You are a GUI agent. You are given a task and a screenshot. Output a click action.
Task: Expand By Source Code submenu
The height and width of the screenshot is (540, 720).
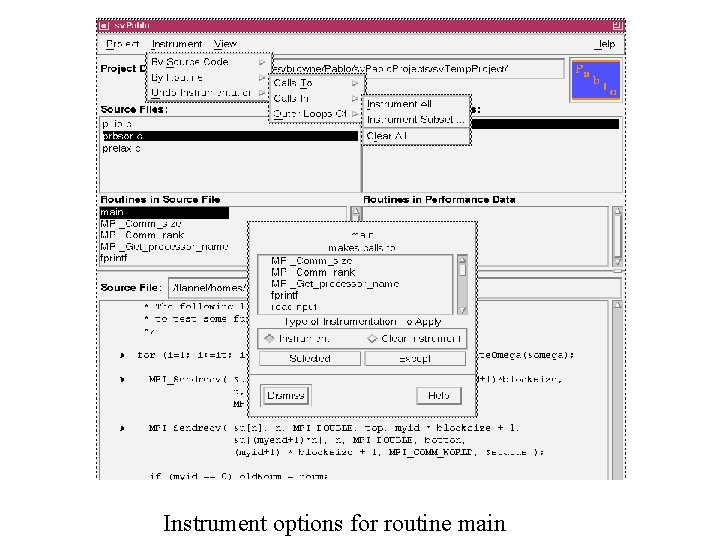tap(208, 62)
